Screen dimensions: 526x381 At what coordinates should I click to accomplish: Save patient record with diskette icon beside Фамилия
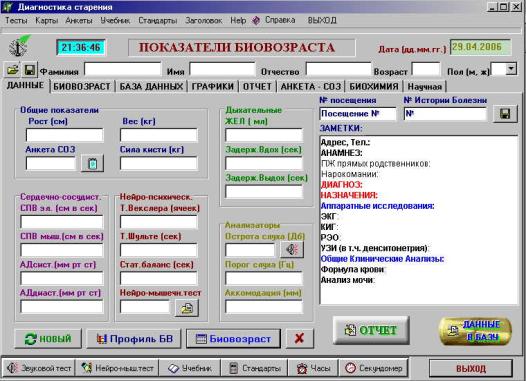(x=30, y=70)
